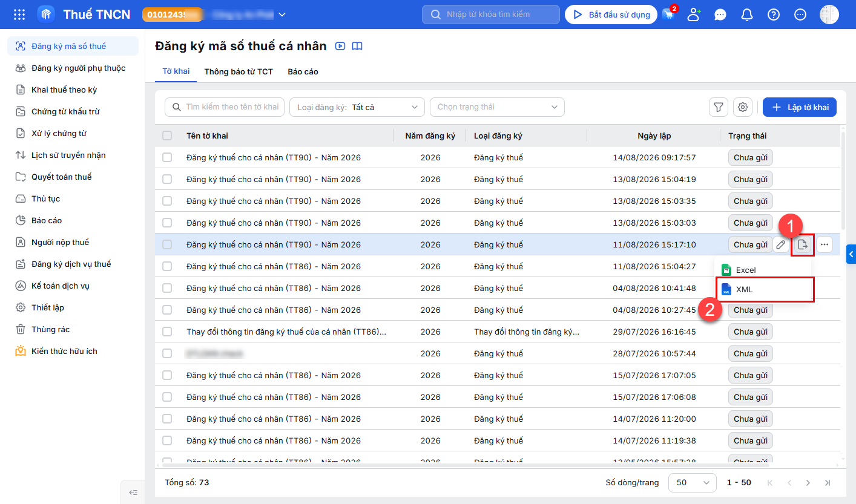Open the app launcher grid icon
The width and height of the screenshot is (856, 504).
pyautogui.click(x=19, y=15)
